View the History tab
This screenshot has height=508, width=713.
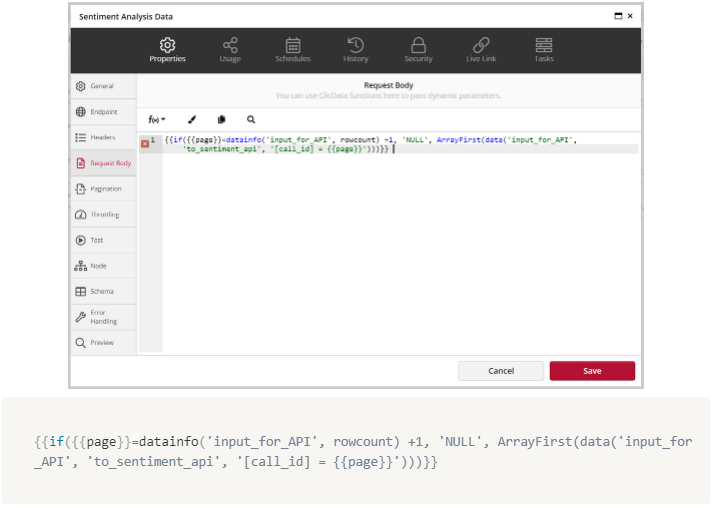(356, 50)
